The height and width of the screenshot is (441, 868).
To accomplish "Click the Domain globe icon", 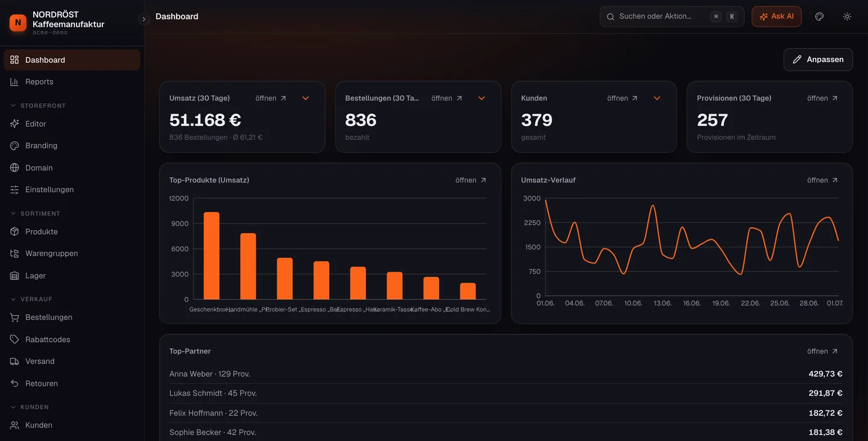I will point(14,167).
